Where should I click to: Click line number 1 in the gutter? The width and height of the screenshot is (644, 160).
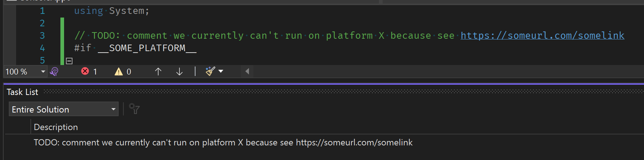click(x=42, y=11)
